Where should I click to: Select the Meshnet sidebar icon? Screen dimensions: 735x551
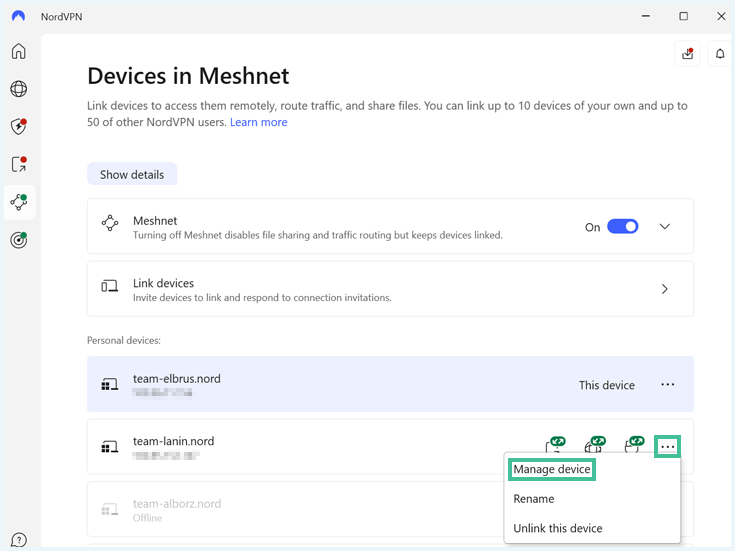19,202
